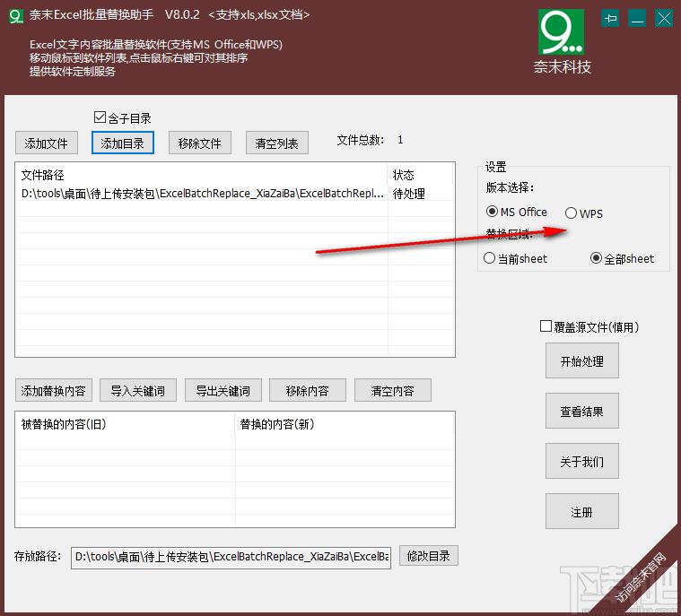
Task: Click 添加替换内容 button
Action: [54, 390]
